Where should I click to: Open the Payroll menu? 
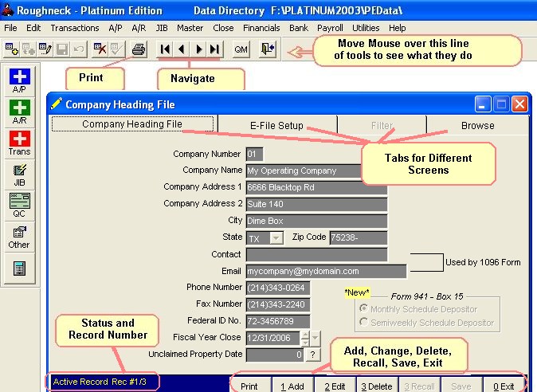point(330,28)
